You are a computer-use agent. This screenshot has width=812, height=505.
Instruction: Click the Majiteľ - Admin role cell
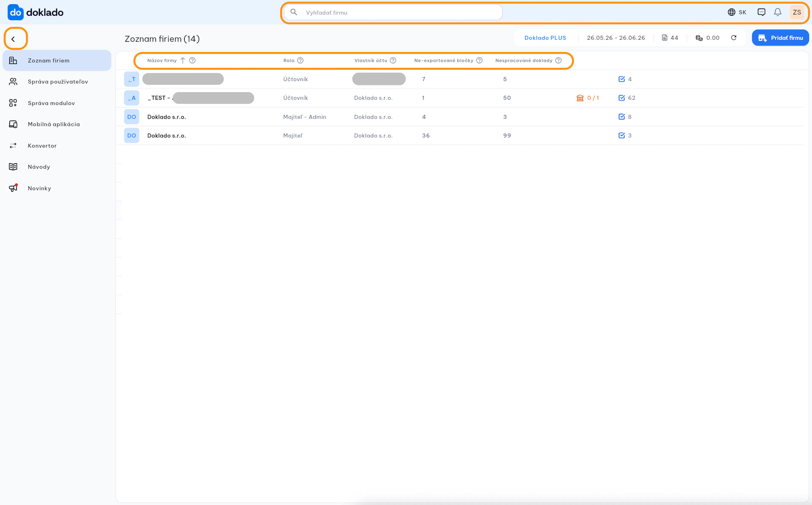point(304,117)
